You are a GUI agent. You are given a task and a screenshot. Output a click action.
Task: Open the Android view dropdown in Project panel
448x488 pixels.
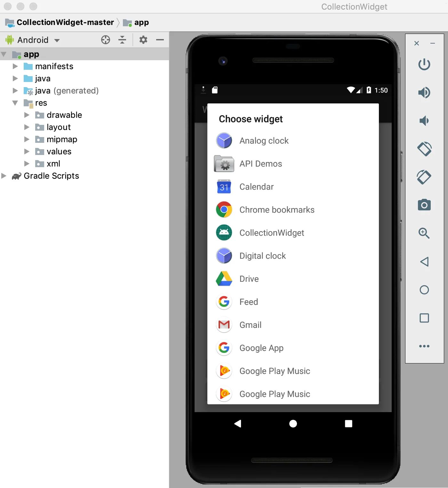point(33,40)
